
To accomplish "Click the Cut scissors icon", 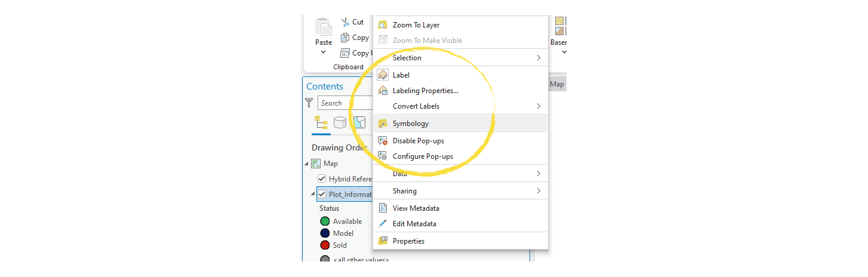I will 345,22.
